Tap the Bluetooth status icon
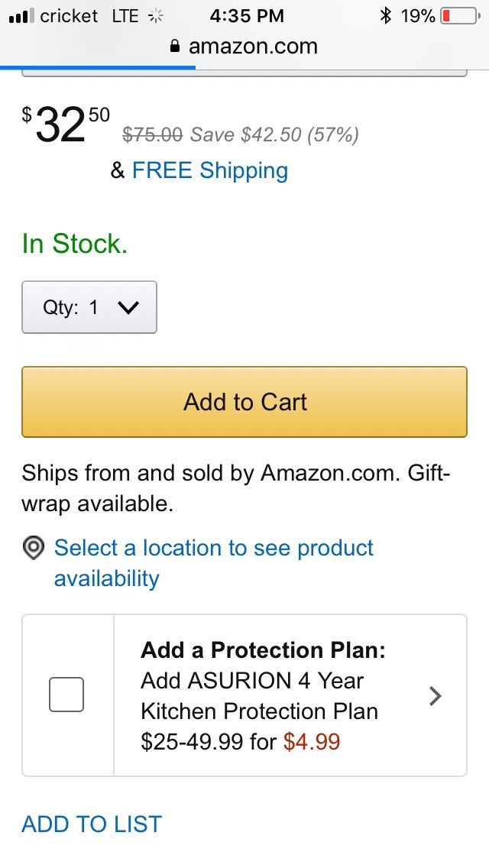 [x=385, y=16]
